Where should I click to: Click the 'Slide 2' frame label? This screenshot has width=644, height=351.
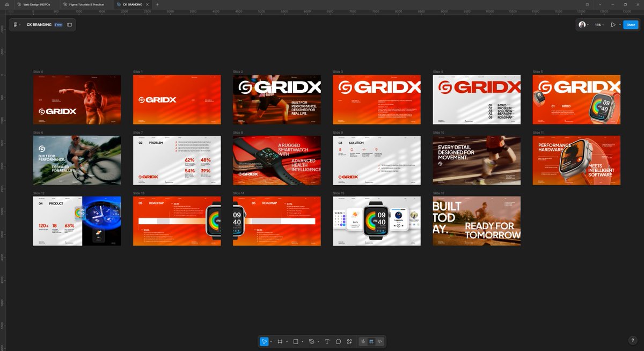tap(238, 71)
